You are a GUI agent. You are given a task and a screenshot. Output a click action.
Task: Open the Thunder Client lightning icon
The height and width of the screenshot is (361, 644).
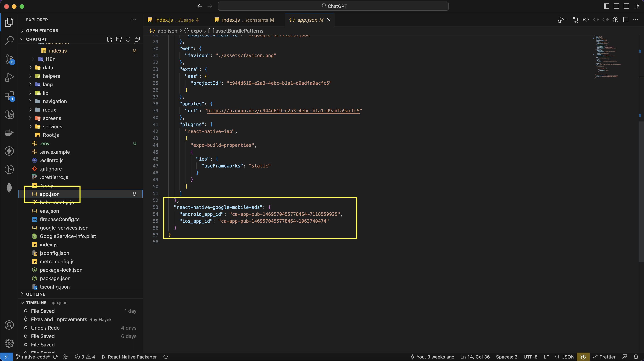coord(9,151)
